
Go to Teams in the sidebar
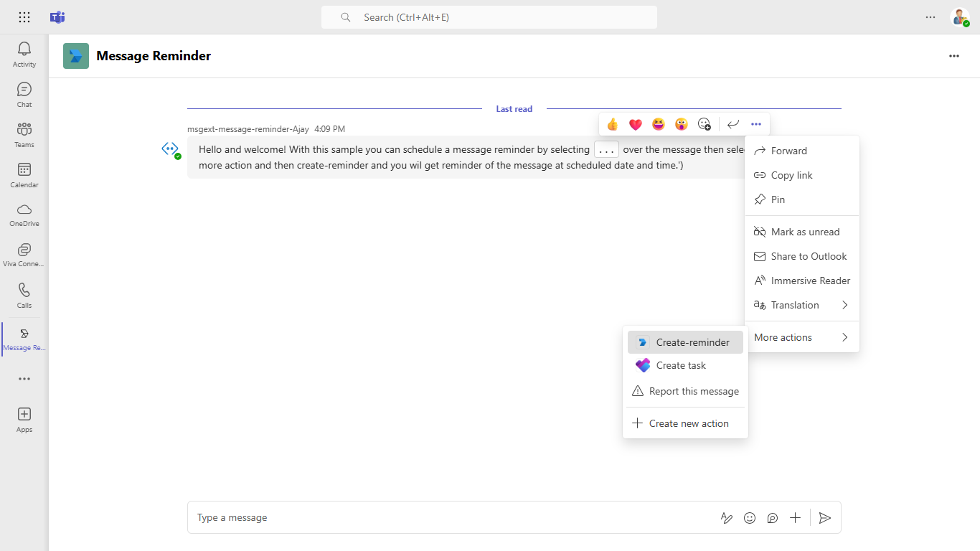24,135
